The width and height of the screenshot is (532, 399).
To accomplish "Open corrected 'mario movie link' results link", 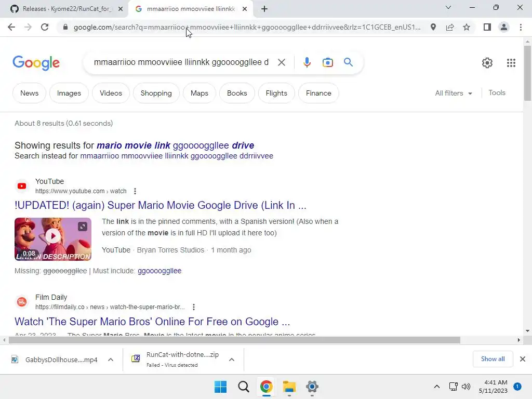I will click(176, 145).
